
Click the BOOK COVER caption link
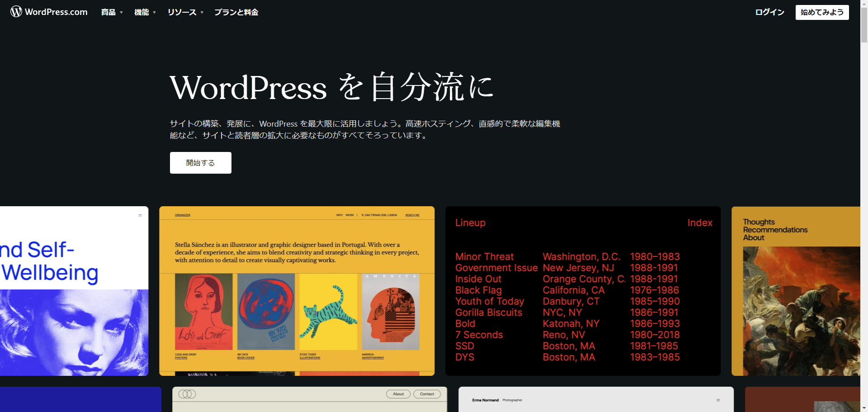coord(246,358)
